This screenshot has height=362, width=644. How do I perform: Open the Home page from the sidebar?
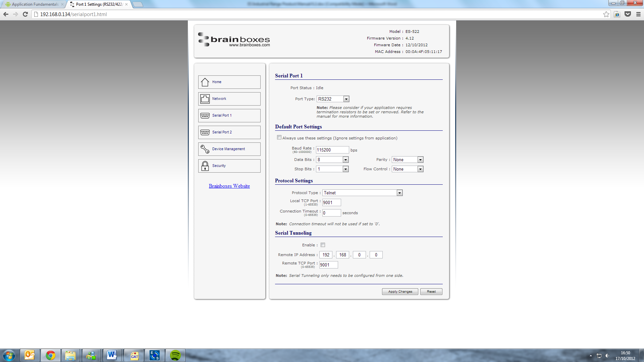pos(229,82)
